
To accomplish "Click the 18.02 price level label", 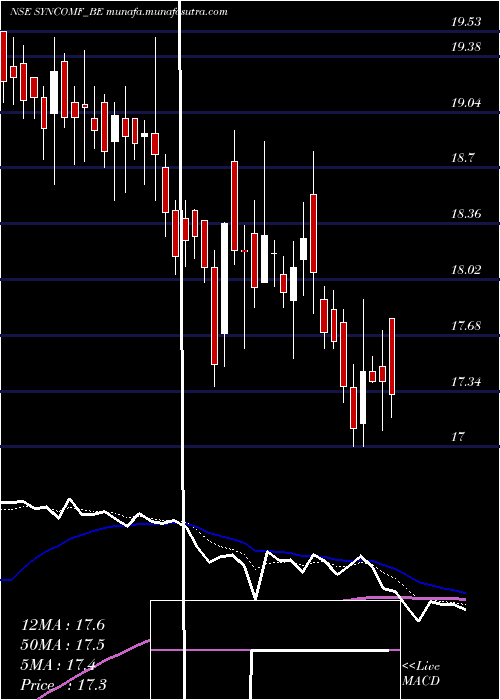I will (x=466, y=270).
